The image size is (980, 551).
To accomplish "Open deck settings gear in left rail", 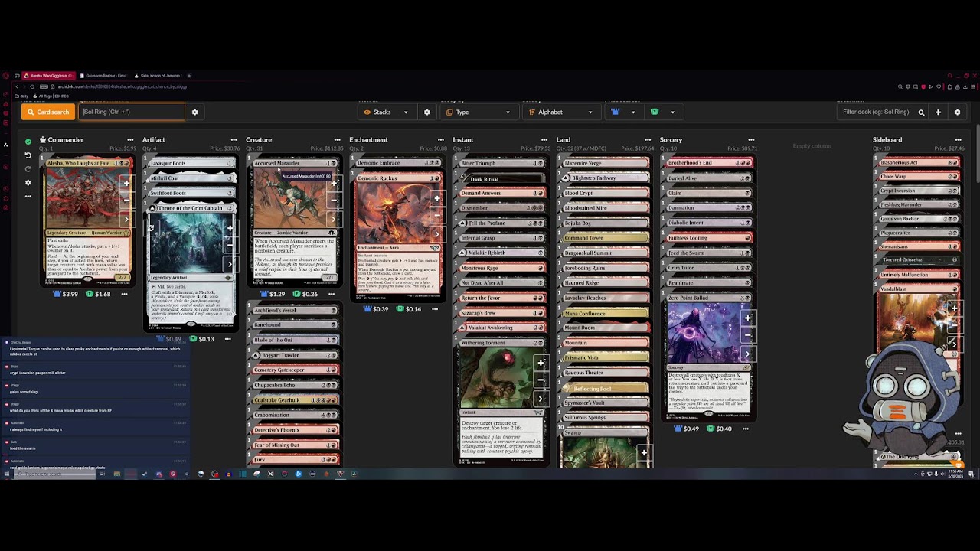I will click(28, 182).
